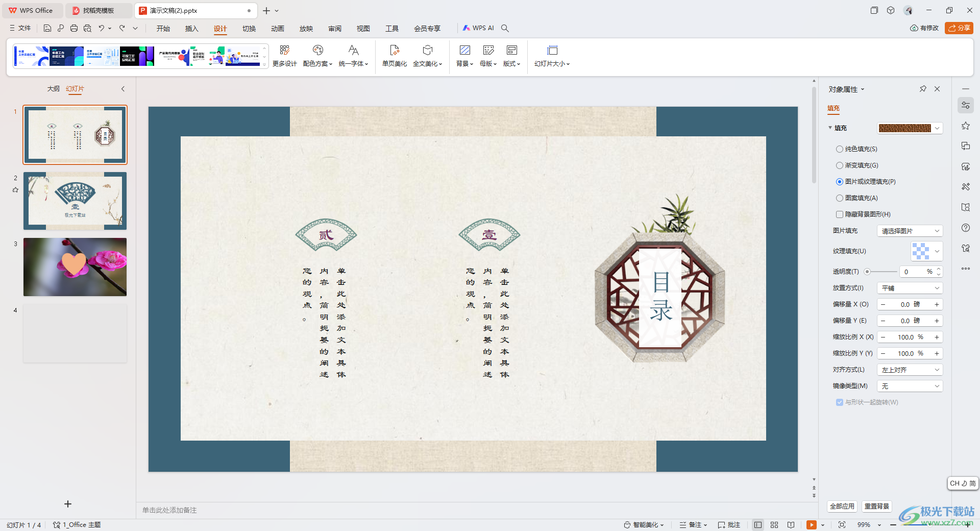Open the 动画 (Animation) ribbon tab
The width and height of the screenshot is (980, 531).
click(x=278, y=28)
